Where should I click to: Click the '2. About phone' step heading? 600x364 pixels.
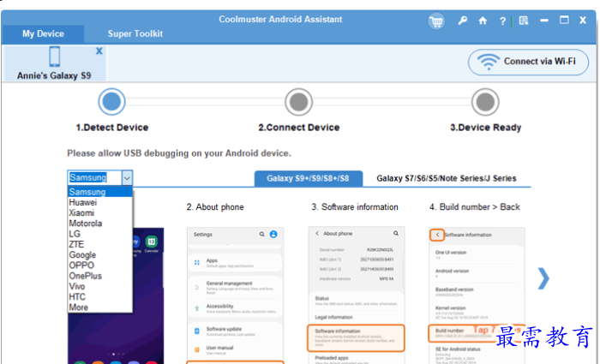[215, 207]
